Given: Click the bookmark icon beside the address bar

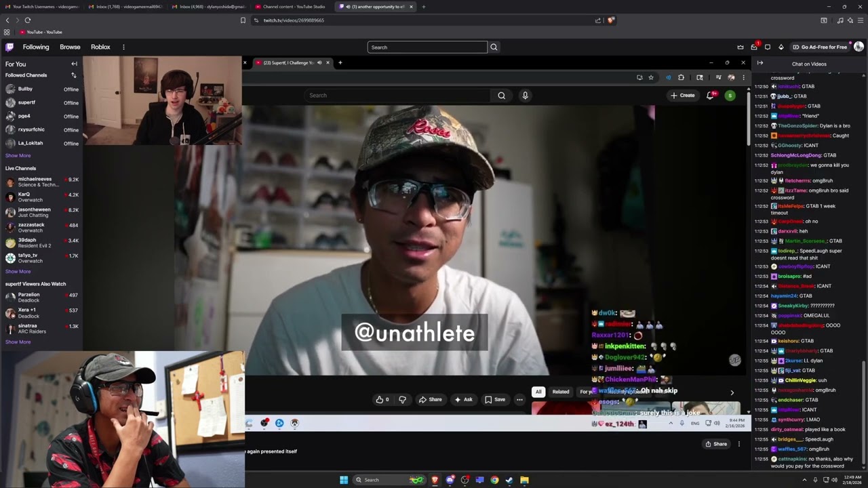Looking at the screenshot, I should [243, 20].
